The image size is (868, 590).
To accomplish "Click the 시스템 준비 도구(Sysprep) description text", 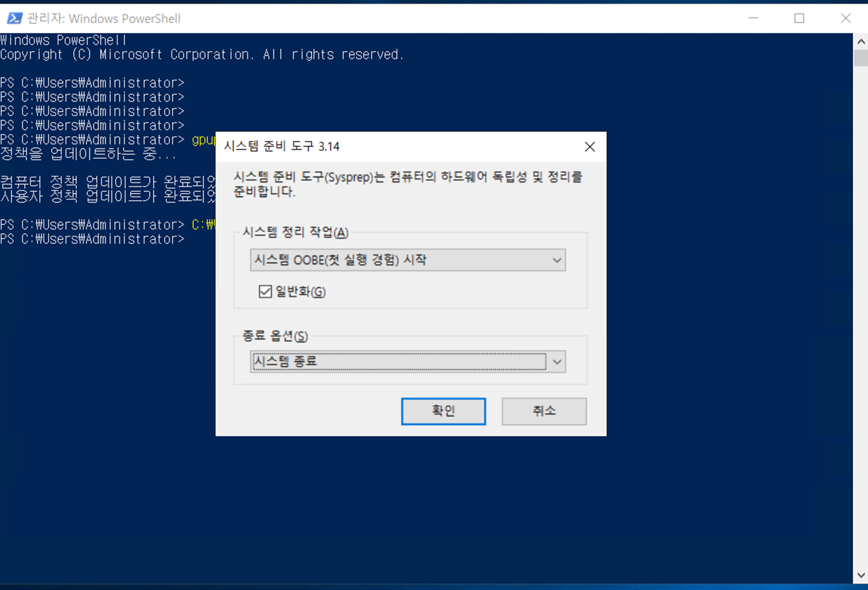I will tap(408, 184).
